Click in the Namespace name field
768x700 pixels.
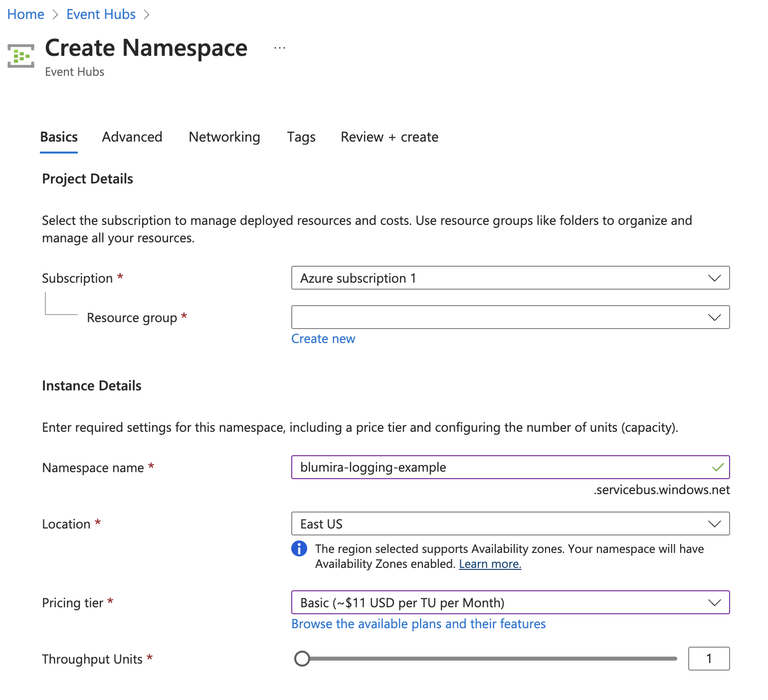pyautogui.click(x=510, y=467)
